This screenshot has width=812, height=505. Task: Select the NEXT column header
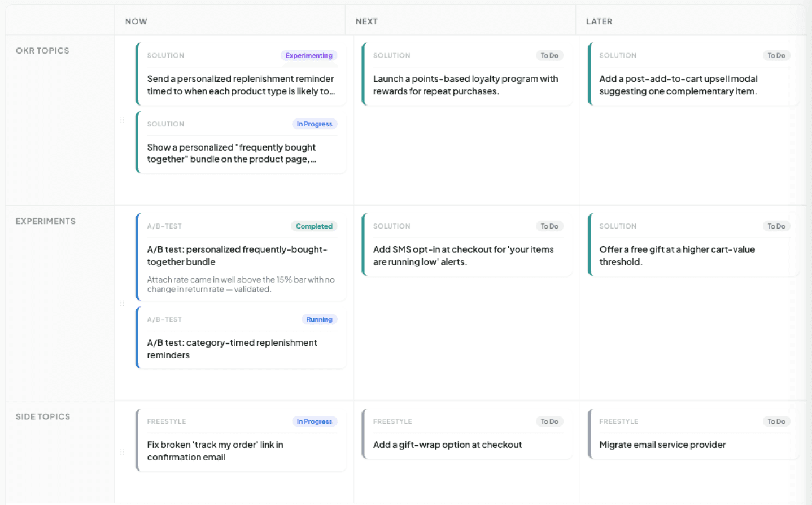[366, 21]
